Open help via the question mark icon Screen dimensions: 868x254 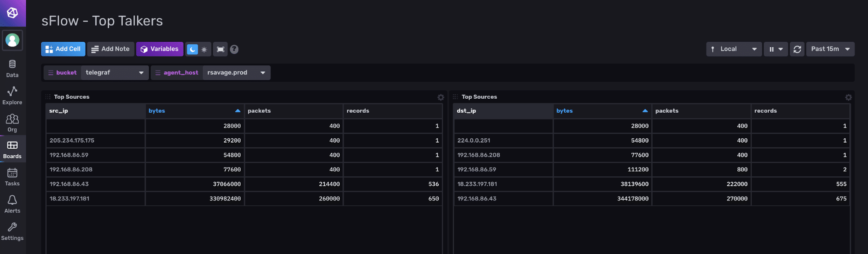pos(234,49)
